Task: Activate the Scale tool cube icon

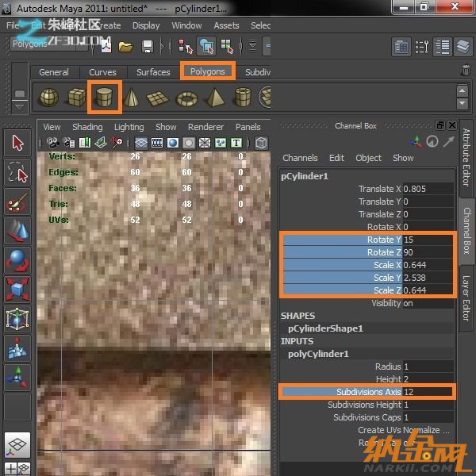Action: tap(17, 290)
